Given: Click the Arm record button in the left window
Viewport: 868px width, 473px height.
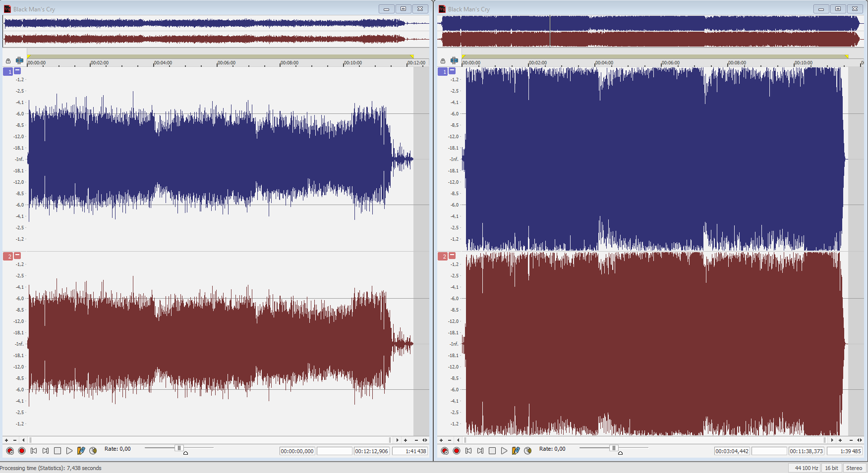Looking at the screenshot, I should 10,451.
